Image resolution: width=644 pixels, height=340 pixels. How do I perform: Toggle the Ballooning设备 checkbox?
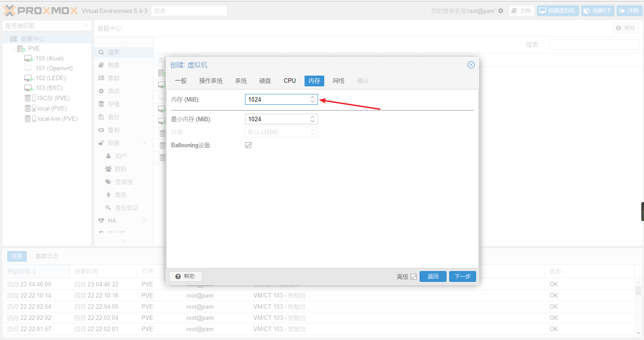coord(248,145)
